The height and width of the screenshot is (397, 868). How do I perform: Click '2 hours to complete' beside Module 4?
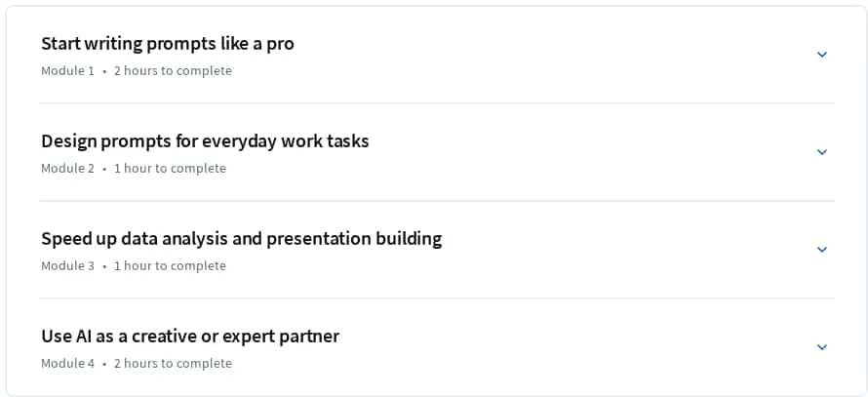(173, 363)
